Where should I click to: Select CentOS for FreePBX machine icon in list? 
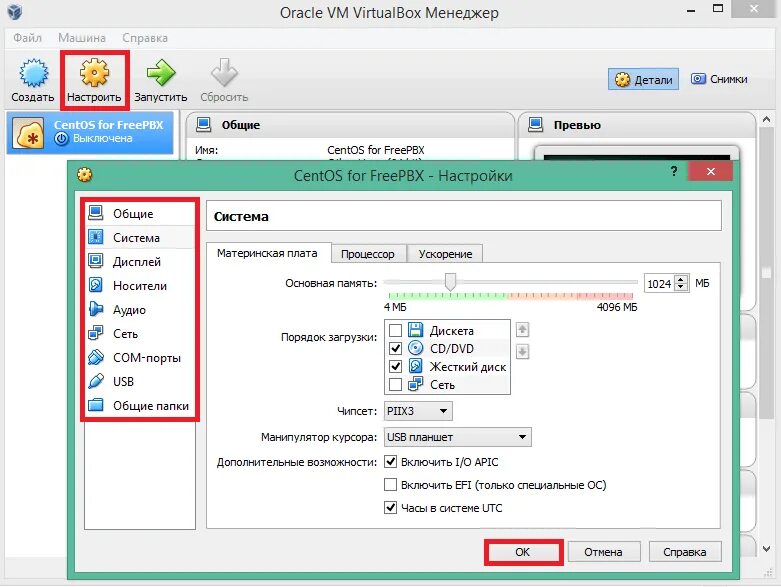coord(30,133)
